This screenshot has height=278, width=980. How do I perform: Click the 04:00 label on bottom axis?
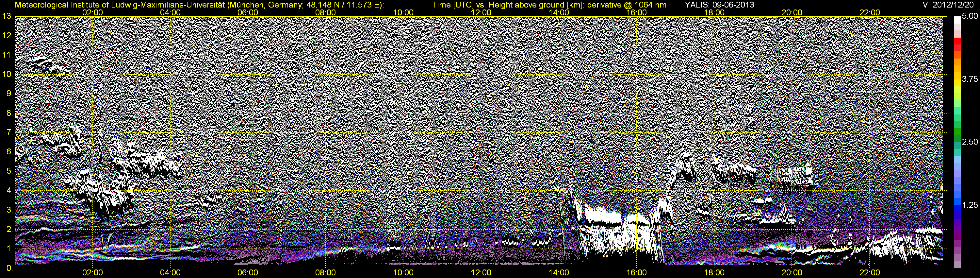[170, 273]
